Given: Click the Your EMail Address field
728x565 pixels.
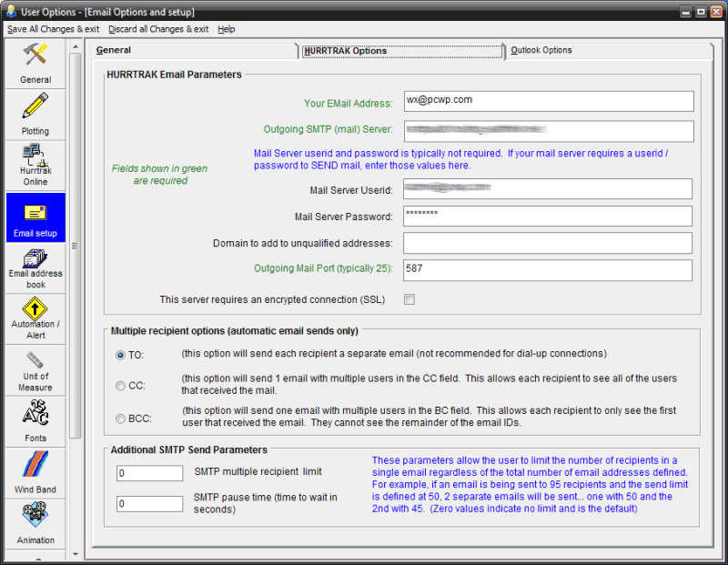Looking at the screenshot, I should 547,101.
